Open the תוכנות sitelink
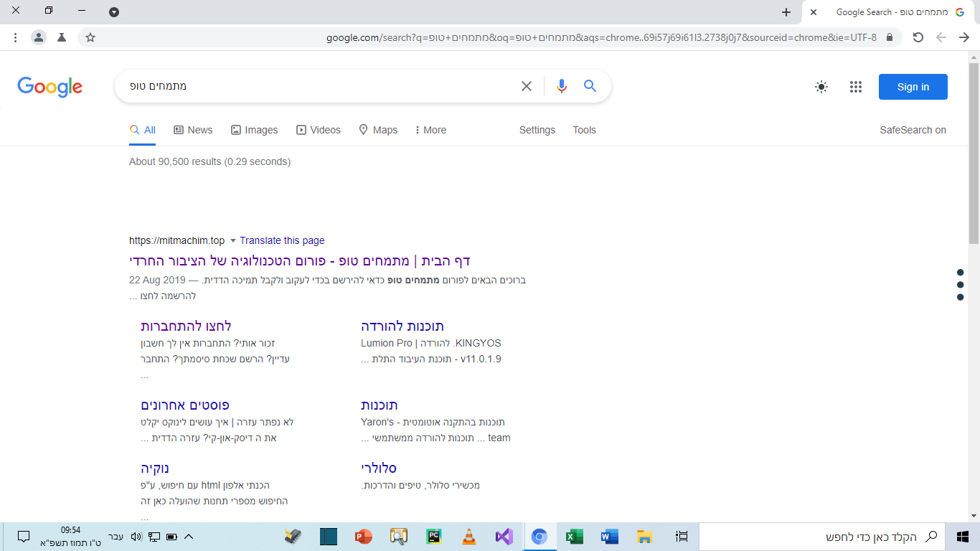The width and height of the screenshot is (980, 551). click(x=380, y=405)
